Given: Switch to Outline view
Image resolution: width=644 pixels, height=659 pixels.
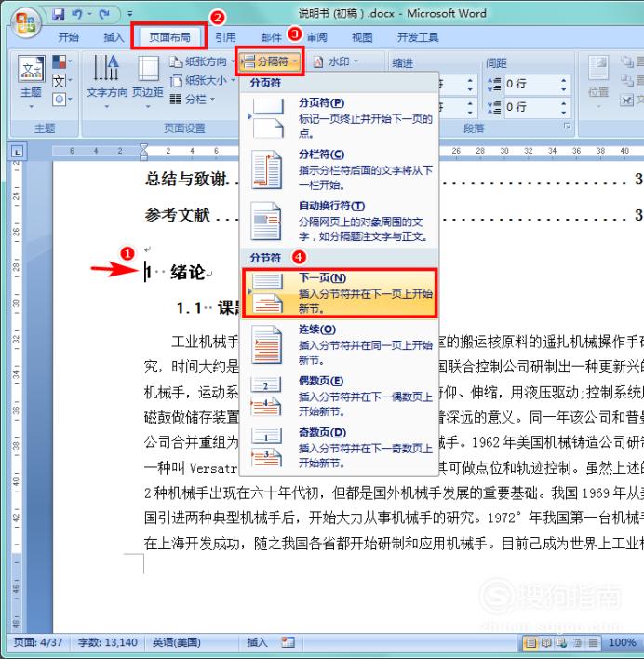Looking at the screenshot, I should point(577,642).
